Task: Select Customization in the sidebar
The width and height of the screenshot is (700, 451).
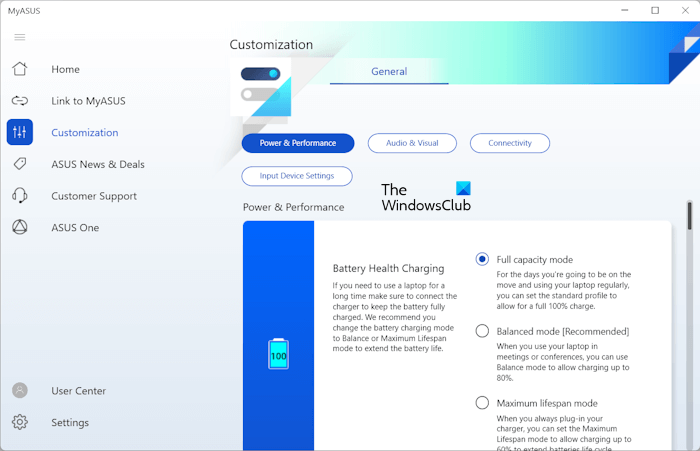Action: (x=85, y=133)
